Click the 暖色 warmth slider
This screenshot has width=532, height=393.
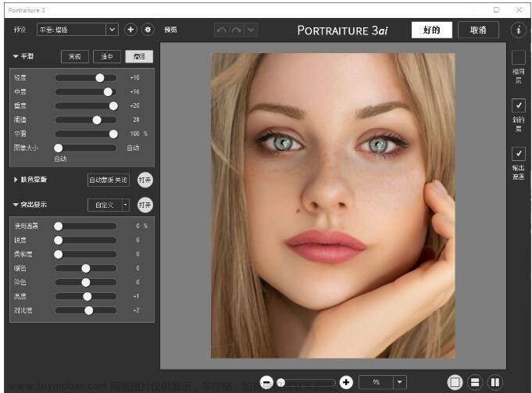(x=86, y=269)
